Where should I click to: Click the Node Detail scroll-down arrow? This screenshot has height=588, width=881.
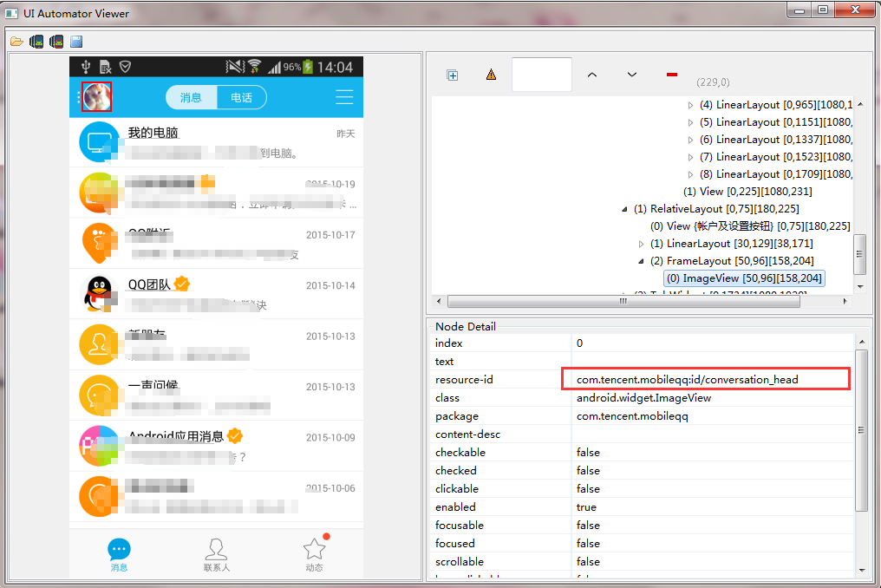point(862,571)
